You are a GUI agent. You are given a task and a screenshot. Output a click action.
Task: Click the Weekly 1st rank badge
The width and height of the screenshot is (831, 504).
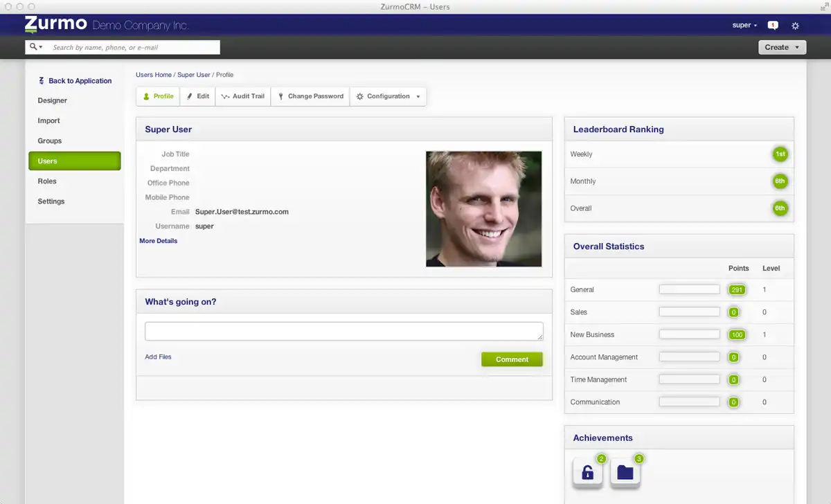tap(780, 154)
